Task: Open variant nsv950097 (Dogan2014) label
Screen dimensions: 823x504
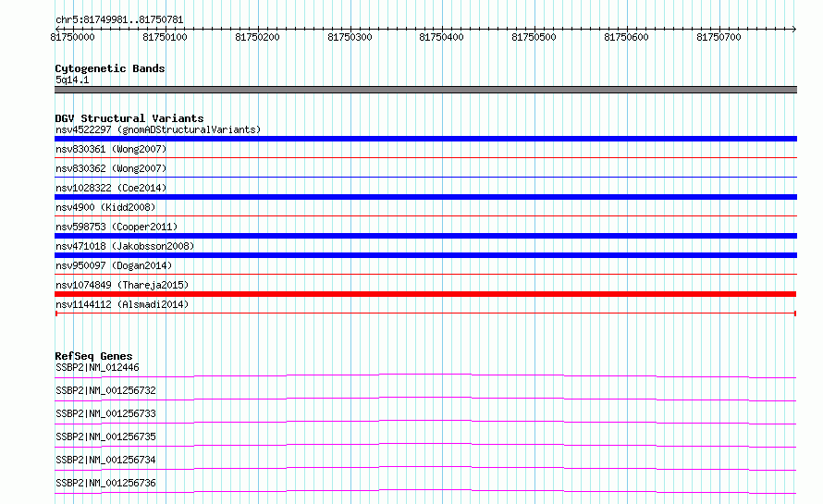Action: (114, 265)
